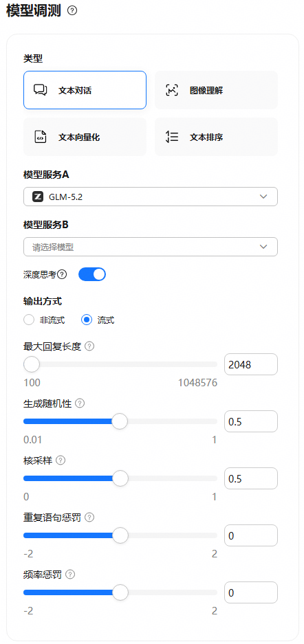Open the 模型服务A dropdown showing GLM-5.2
Image resolution: width=304 pixels, height=644 pixels.
(x=151, y=197)
